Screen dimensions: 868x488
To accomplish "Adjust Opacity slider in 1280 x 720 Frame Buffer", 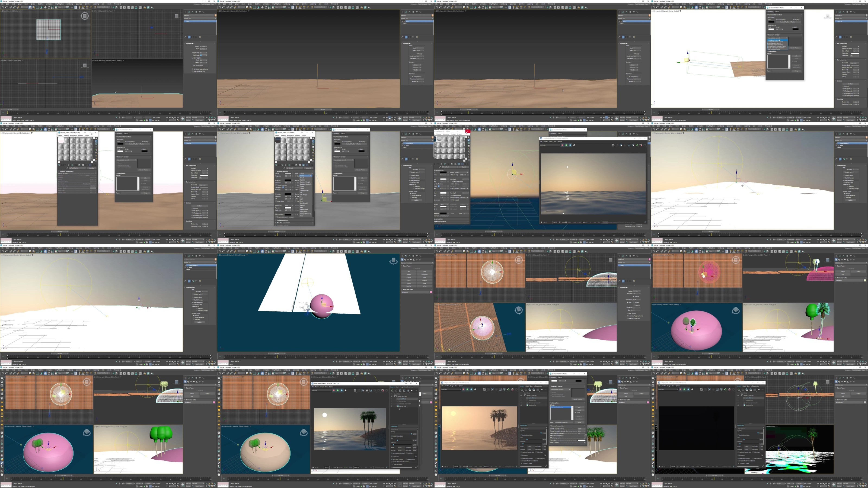I will [411, 434].
